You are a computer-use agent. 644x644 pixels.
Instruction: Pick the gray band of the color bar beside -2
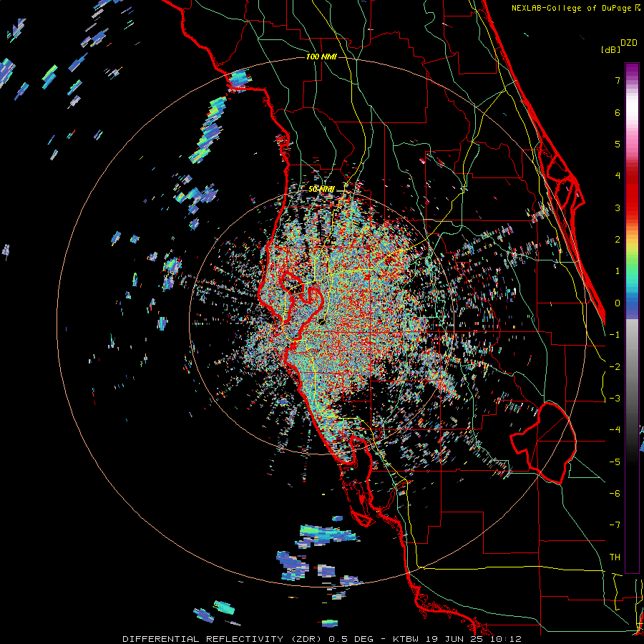(632, 367)
